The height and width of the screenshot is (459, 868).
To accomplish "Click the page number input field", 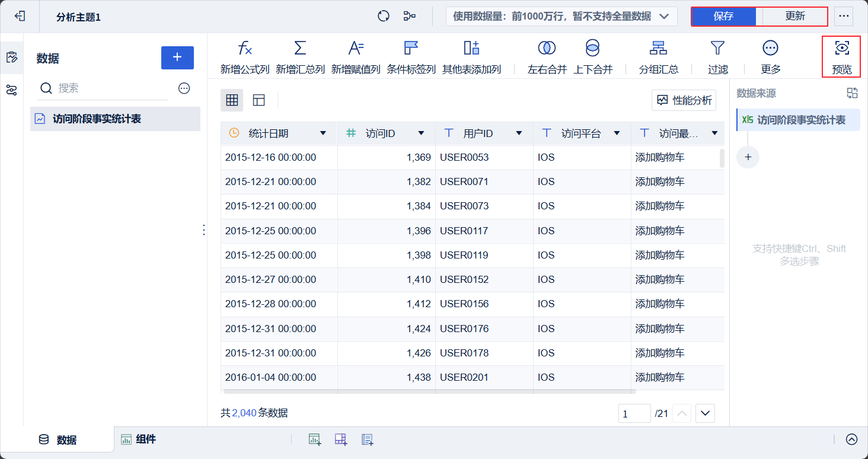I will coord(634,413).
